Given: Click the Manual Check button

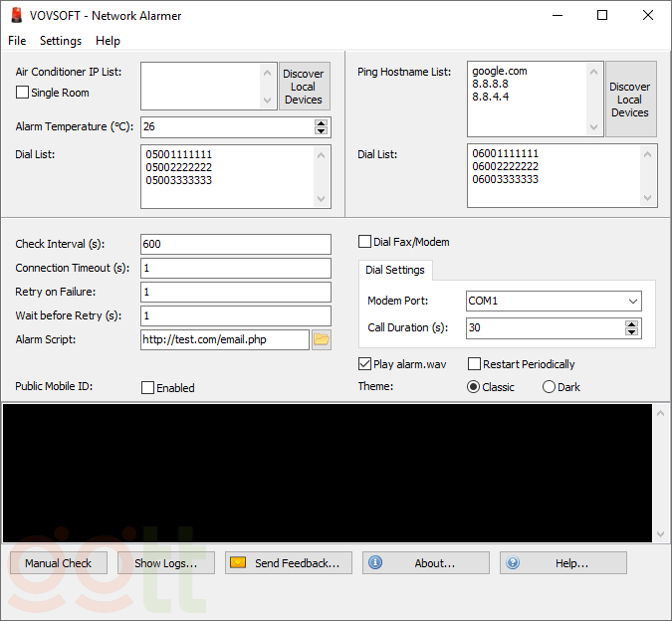Looking at the screenshot, I should pyautogui.click(x=59, y=562).
